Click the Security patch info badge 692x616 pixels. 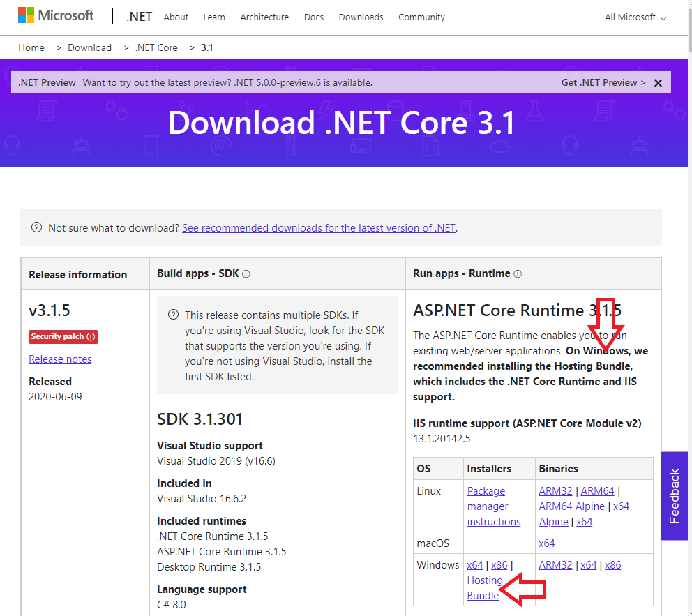coord(63,337)
